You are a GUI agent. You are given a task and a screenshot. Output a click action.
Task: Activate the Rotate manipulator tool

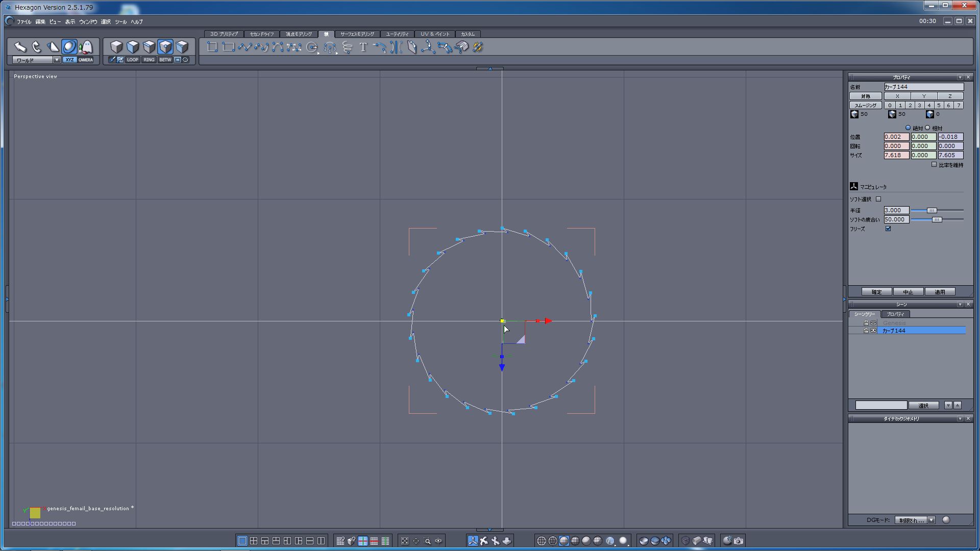tap(36, 47)
